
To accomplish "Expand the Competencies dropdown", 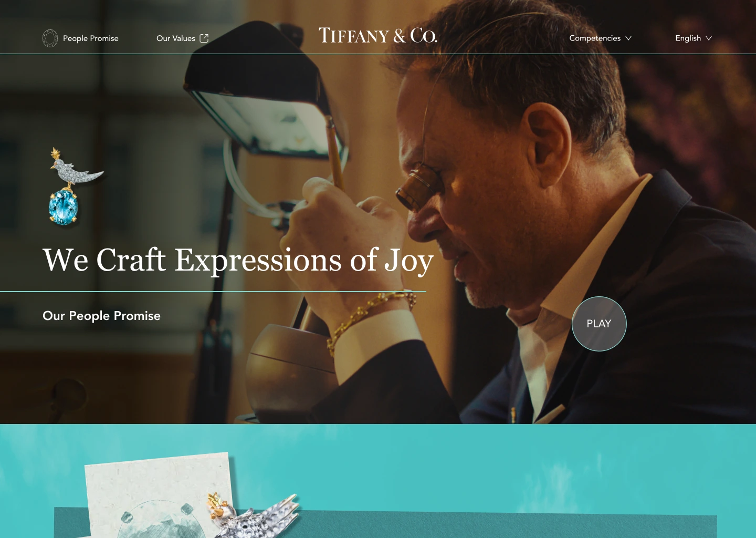I will 600,38.
